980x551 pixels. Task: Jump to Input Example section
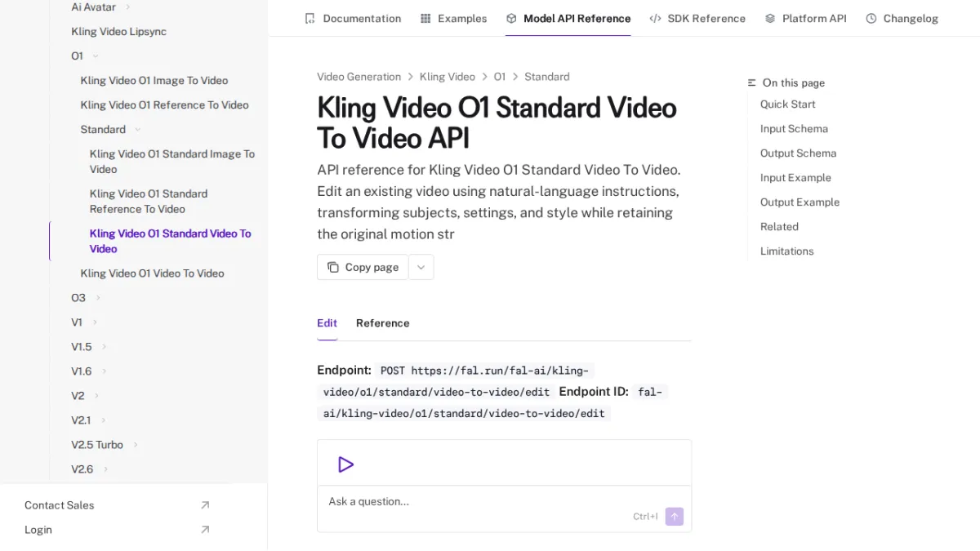pyautogui.click(x=795, y=178)
